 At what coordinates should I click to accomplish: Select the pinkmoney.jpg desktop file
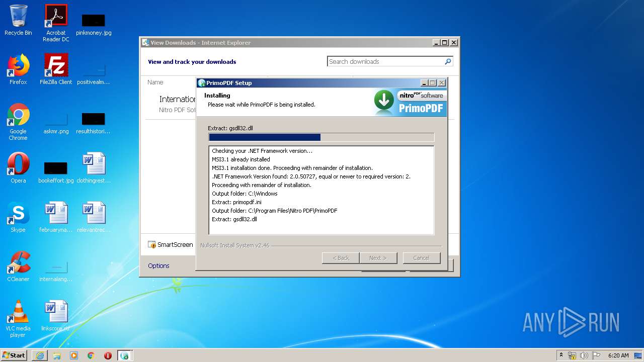(x=94, y=24)
